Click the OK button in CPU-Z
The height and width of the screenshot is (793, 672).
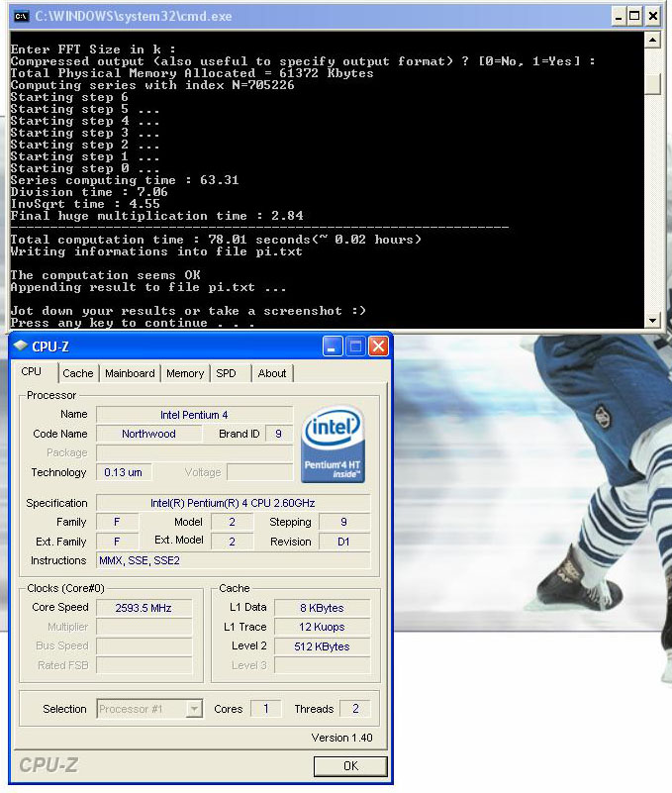350,765
